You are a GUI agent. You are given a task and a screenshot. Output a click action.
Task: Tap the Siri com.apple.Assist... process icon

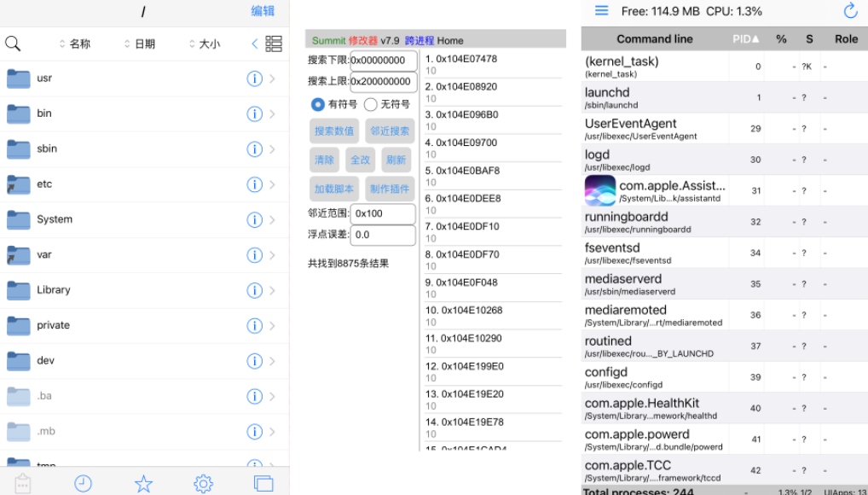click(600, 190)
